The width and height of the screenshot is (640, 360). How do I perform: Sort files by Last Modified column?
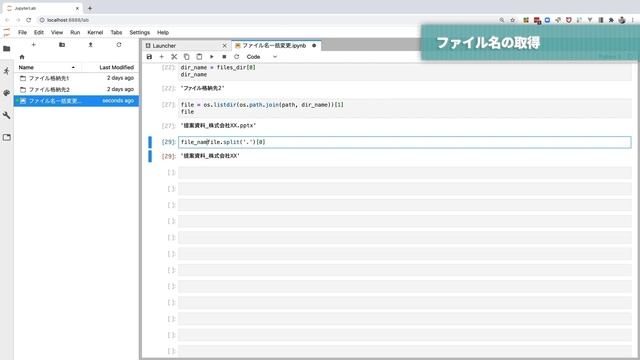110,67
